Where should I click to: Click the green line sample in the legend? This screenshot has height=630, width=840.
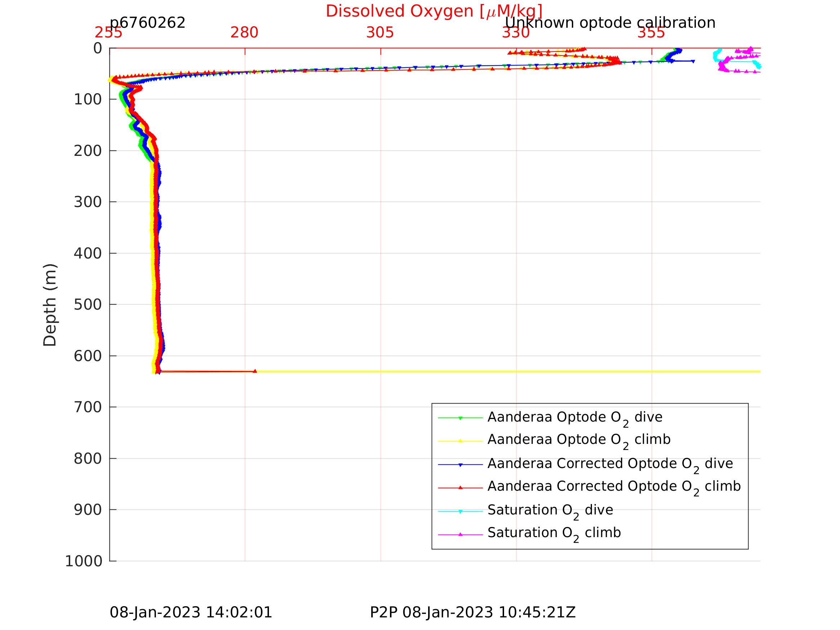[460, 418]
